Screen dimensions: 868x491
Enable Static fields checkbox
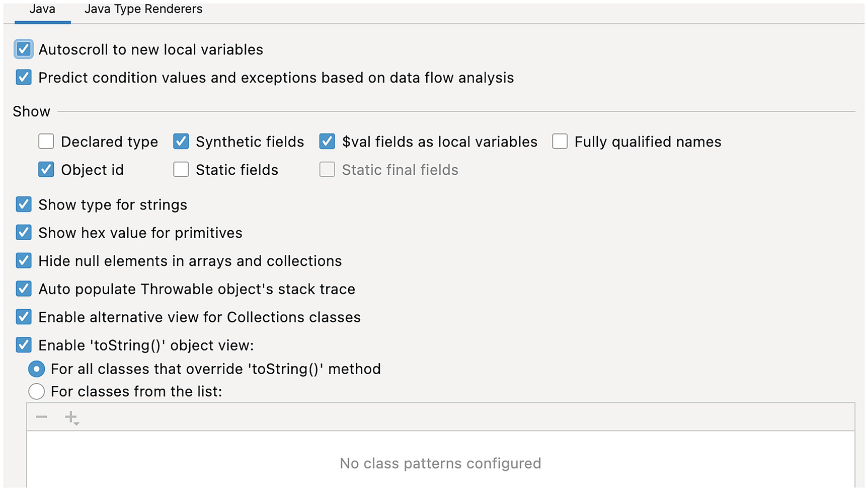181,170
